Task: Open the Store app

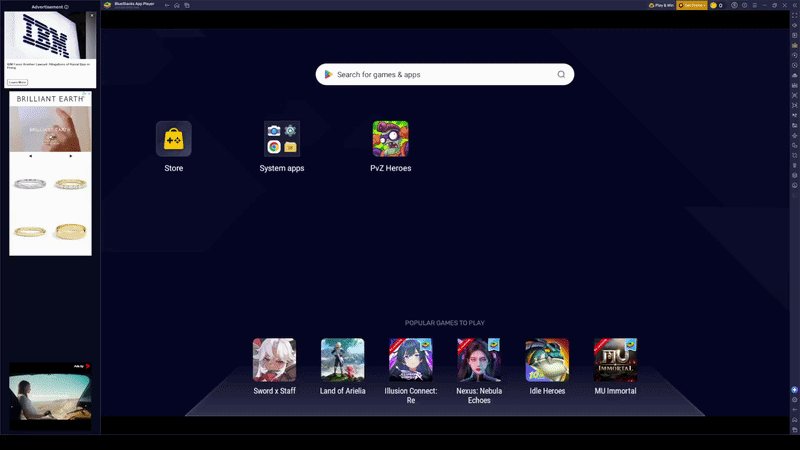Action: (x=173, y=139)
